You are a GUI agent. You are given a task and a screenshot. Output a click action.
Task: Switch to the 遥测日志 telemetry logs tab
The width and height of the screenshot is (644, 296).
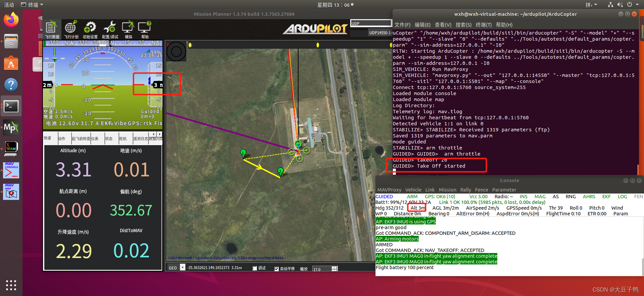(140, 138)
